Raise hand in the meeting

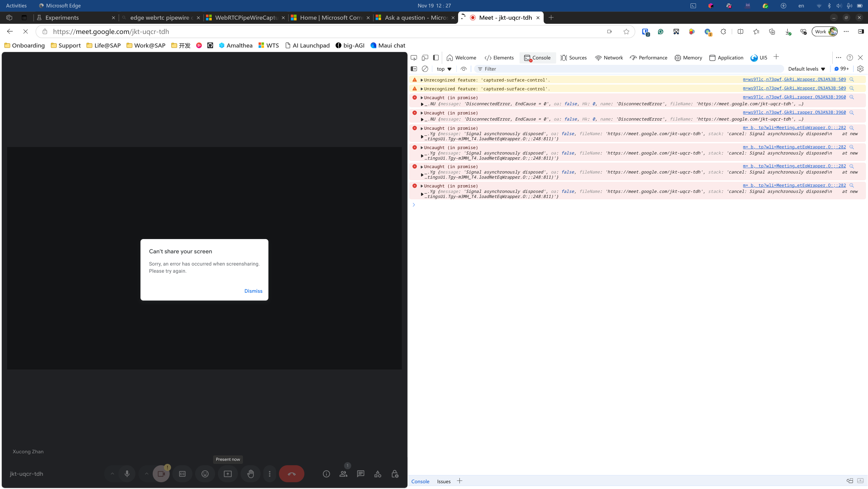pyautogui.click(x=250, y=474)
